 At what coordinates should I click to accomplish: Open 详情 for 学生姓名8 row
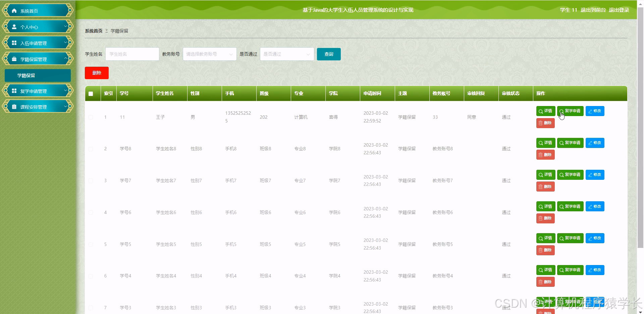pos(546,143)
